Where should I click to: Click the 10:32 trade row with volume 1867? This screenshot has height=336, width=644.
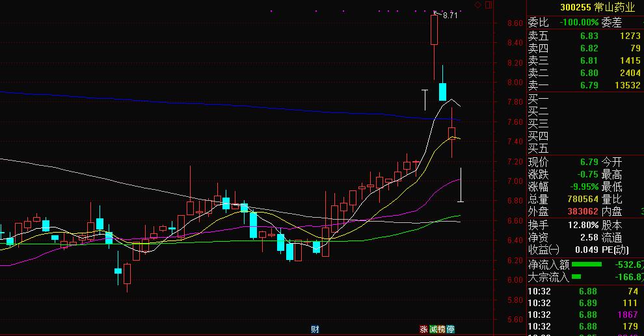click(584, 315)
